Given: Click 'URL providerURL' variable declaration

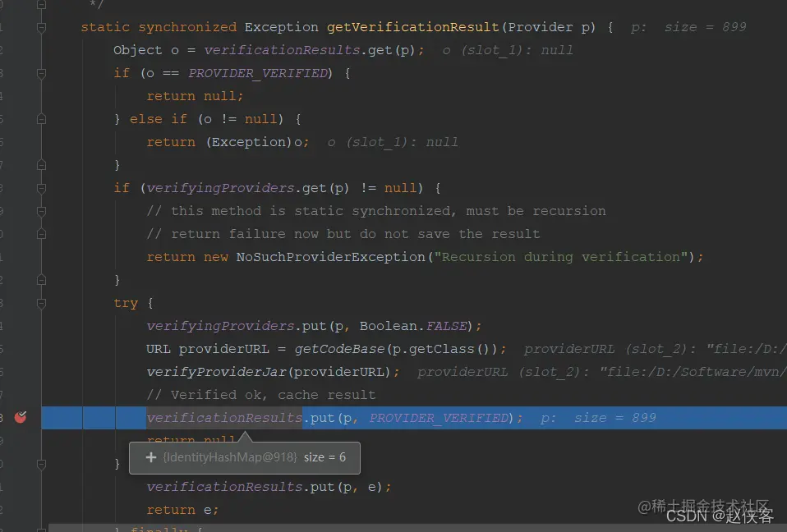Looking at the screenshot, I should pyautogui.click(x=208, y=349).
